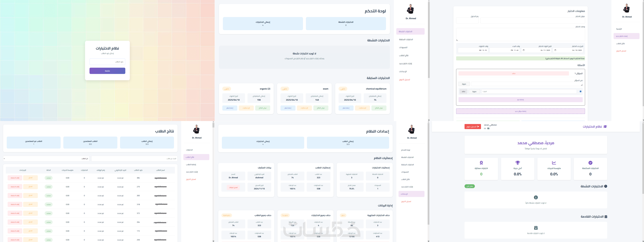Image resolution: width=644 pixels, height=242 pixels.
Task: Click 'عرض النتائج' on the organic (2) exam card
Action: [262, 108]
